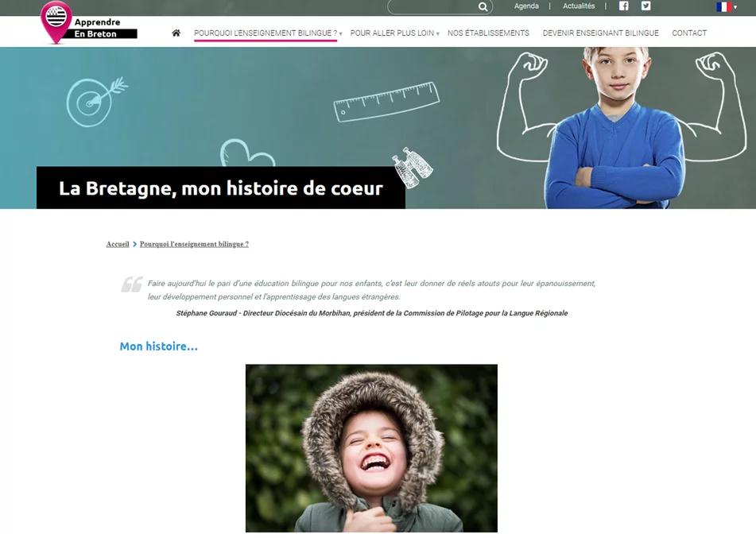Click the Accueil breadcrumb link
This screenshot has height=538, width=756.
click(x=118, y=244)
